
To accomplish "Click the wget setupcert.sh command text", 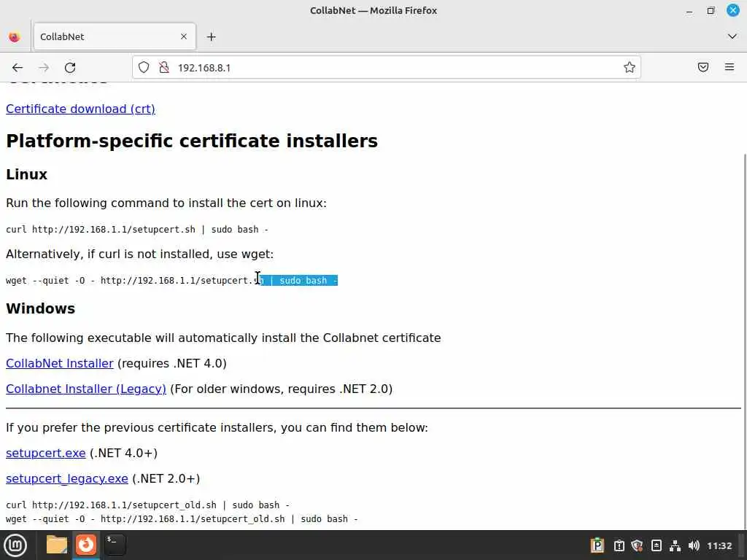I will coord(171,281).
